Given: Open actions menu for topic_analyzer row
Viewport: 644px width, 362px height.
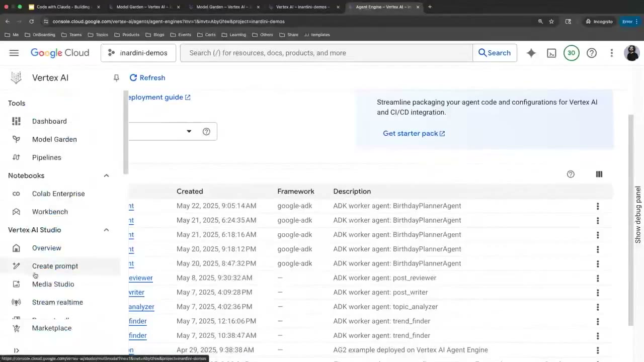Looking at the screenshot, I should [598, 307].
